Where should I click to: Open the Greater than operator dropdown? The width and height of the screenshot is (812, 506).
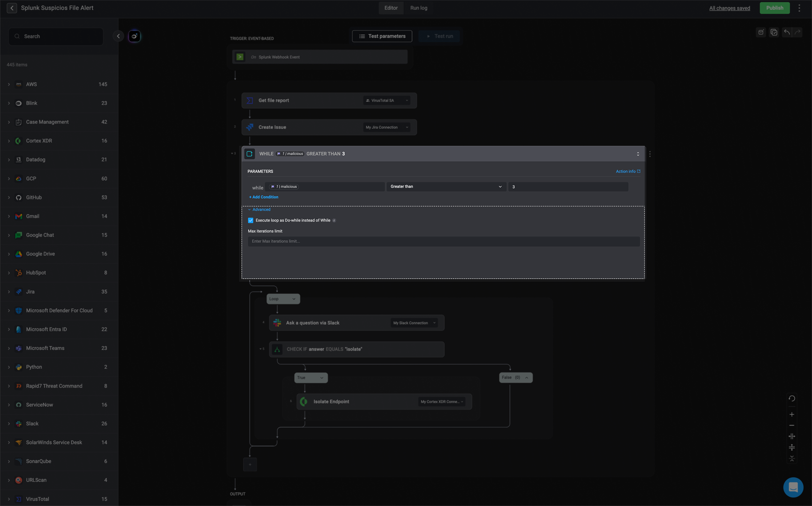tap(446, 187)
